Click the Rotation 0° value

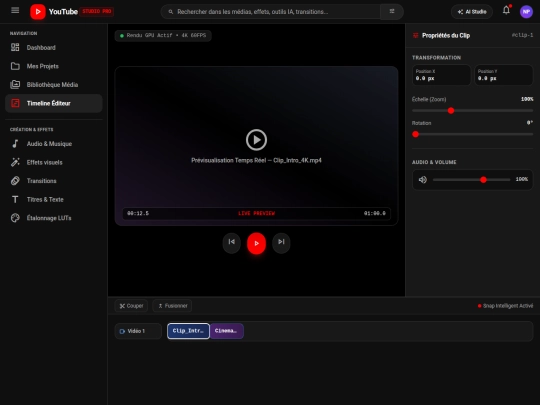tap(530, 123)
